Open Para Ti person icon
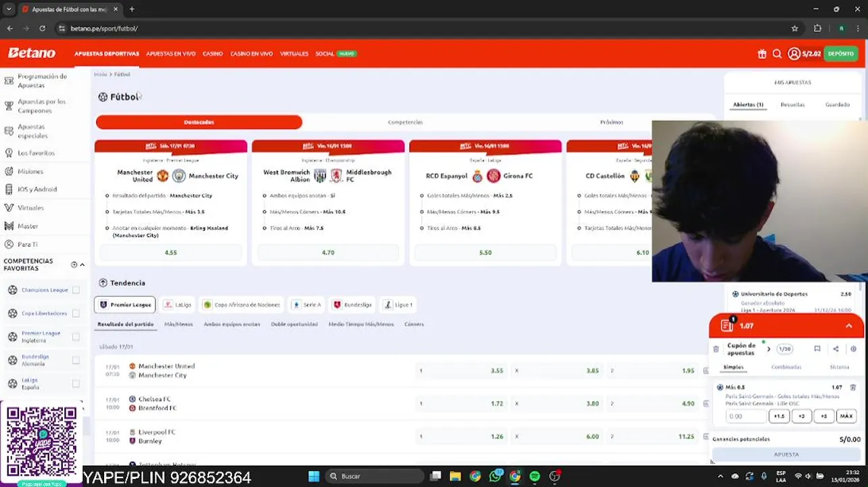868x487 pixels. (9, 244)
